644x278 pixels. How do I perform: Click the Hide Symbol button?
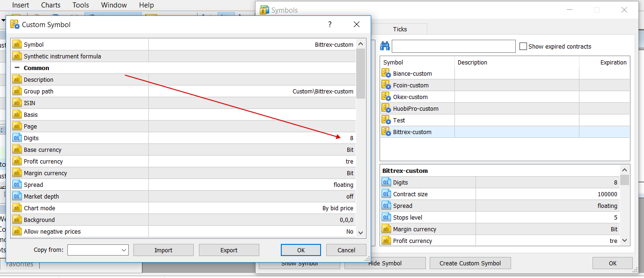385,263
